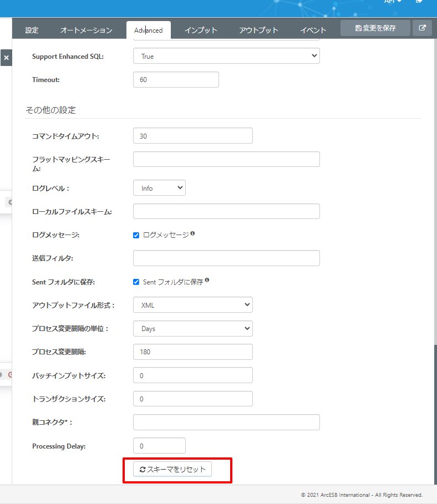The width and height of the screenshot is (437, 504).
Task: Close the side panel with the X icon
Action: pyautogui.click(x=6, y=57)
